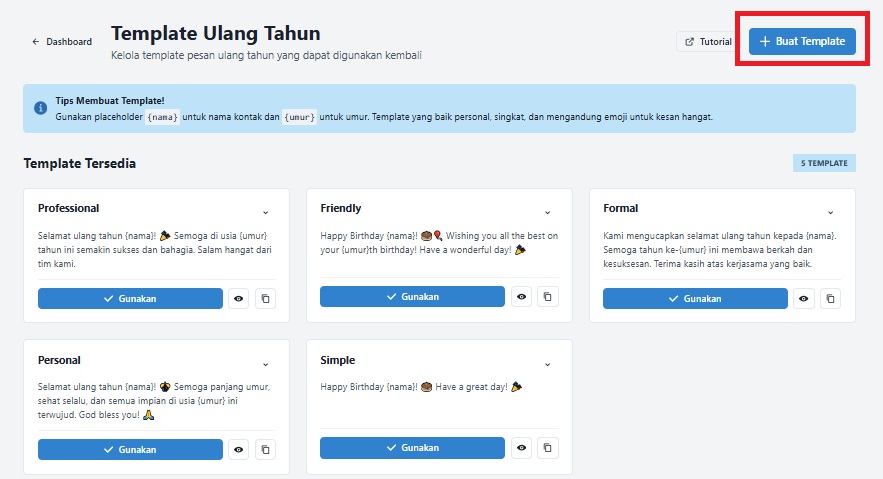
Task: Preview the Simple template with the eye icon
Action: [521, 447]
